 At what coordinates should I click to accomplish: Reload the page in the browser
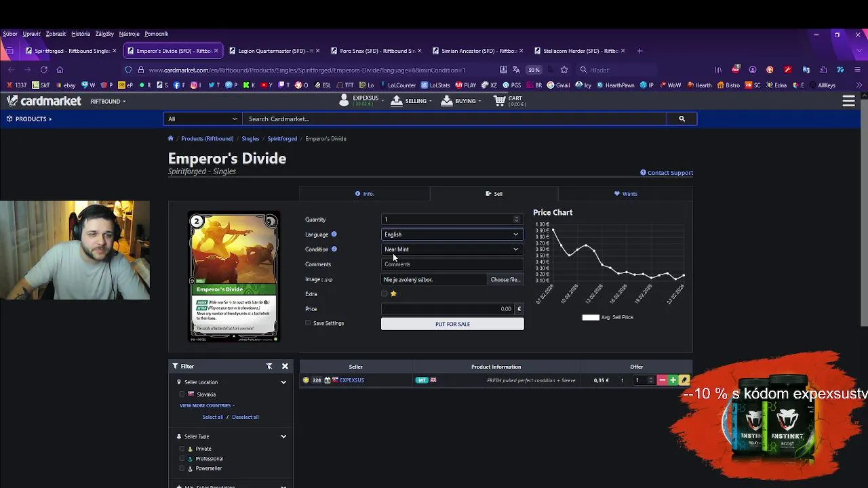tap(43, 70)
